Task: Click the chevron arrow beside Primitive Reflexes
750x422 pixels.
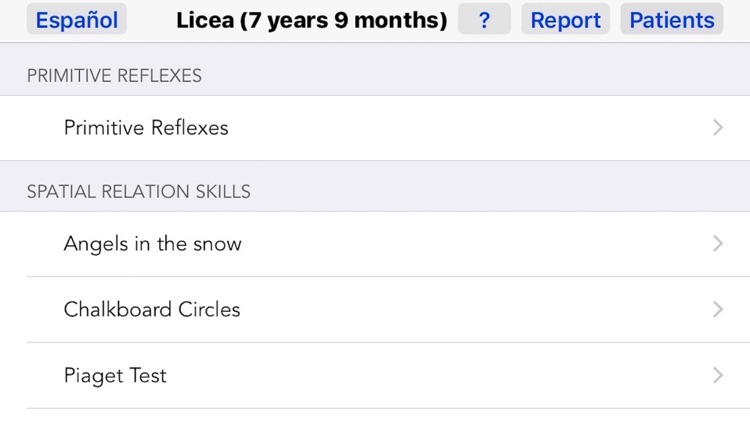Action: 718,128
